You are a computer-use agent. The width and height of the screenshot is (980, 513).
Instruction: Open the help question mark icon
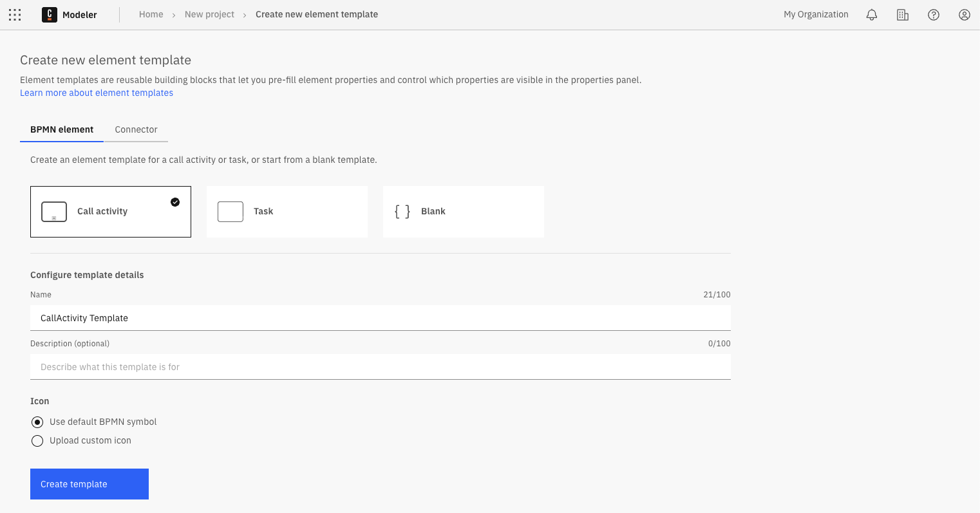coord(933,15)
